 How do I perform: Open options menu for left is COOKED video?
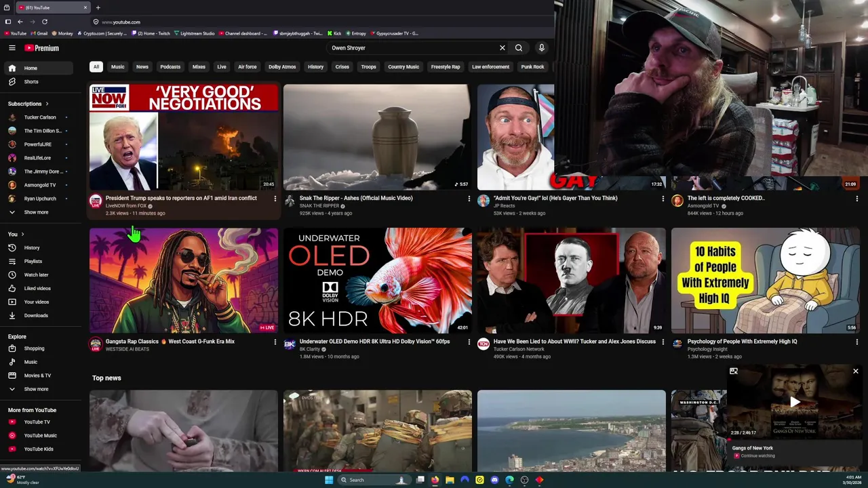click(856, 199)
